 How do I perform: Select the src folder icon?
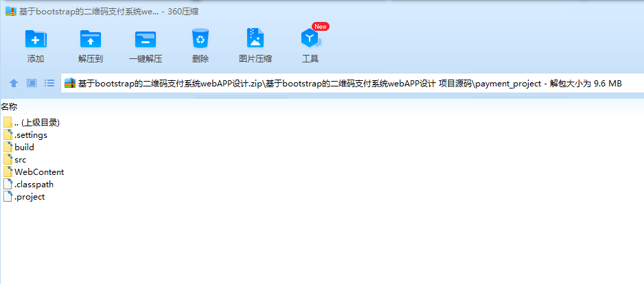click(x=8, y=159)
